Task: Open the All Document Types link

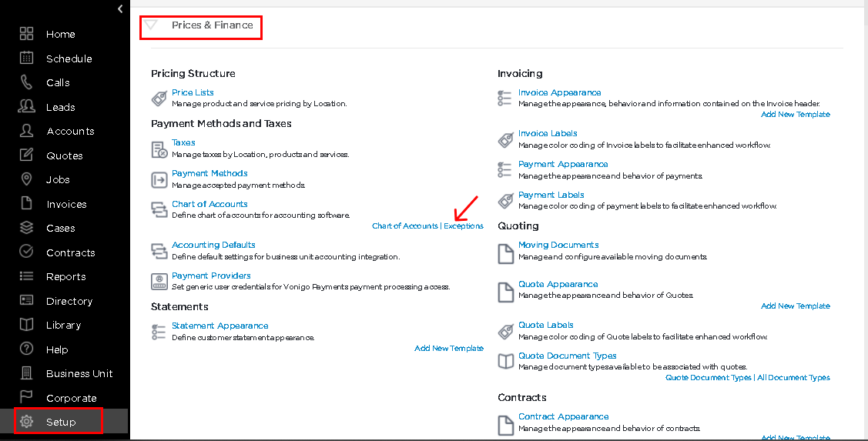Action: click(793, 377)
